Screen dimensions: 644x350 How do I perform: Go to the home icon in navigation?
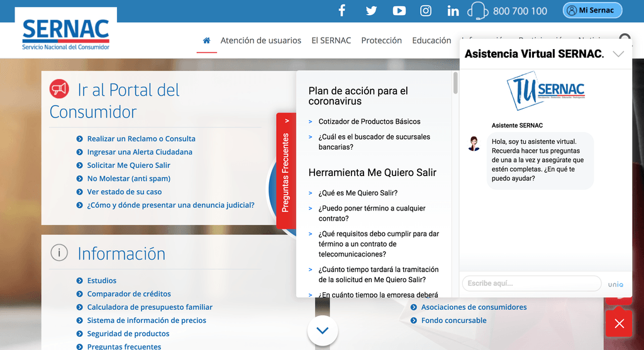[206, 40]
